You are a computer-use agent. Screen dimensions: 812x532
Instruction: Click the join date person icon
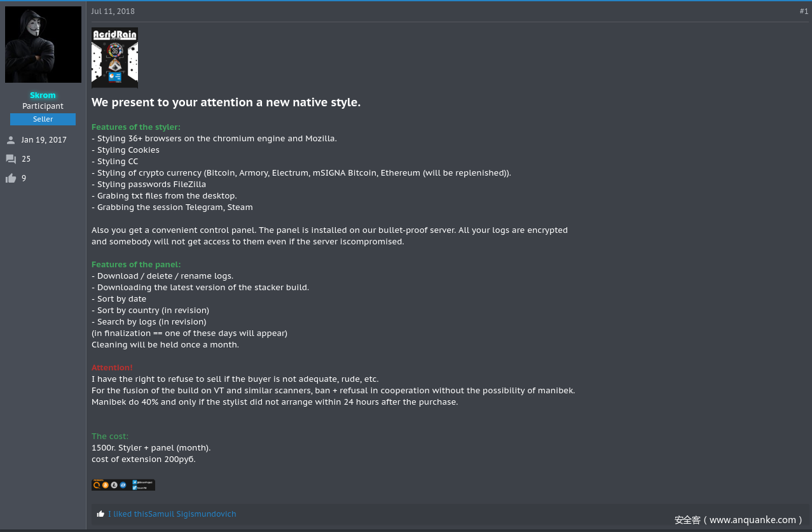11,140
